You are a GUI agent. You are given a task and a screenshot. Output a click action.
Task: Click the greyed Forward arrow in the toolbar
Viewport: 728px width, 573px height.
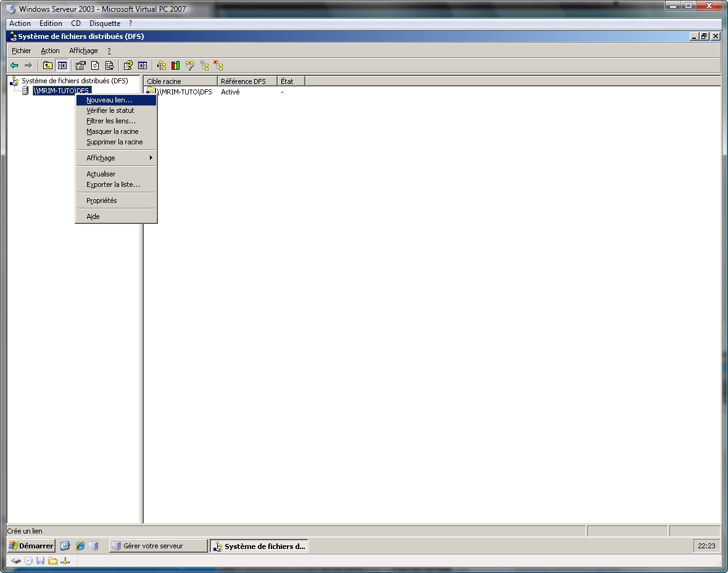click(28, 65)
